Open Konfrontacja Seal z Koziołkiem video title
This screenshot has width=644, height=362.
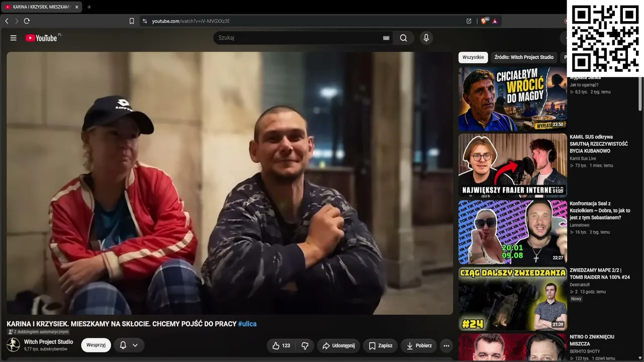pyautogui.click(x=600, y=211)
